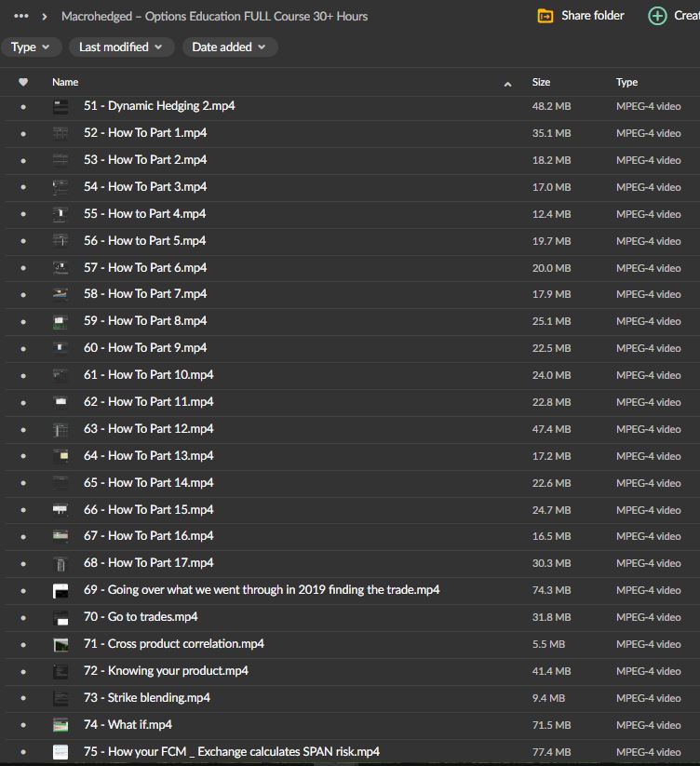Click the green Create plus icon
Image resolution: width=700 pixels, height=766 pixels.
[x=657, y=16]
